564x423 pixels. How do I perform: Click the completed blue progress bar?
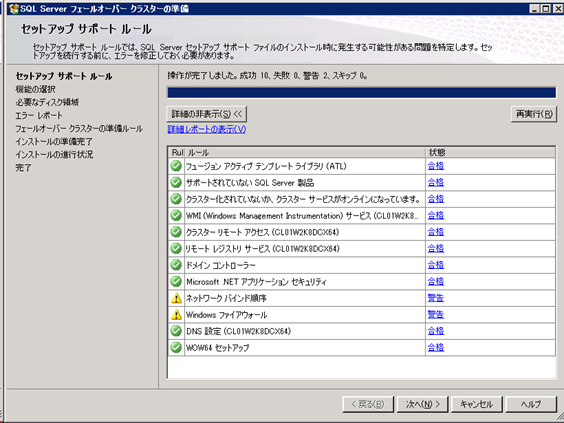click(361, 92)
